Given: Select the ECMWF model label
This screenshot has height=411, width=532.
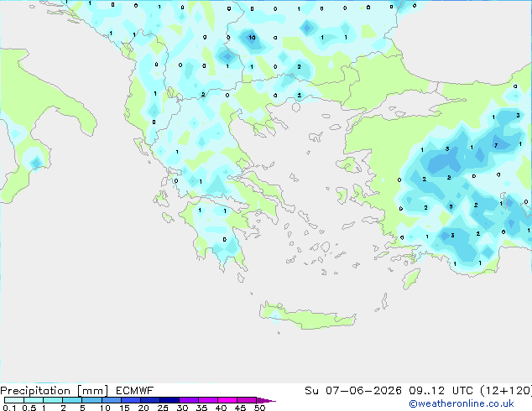Looking at the screenshot, I should tap(134, 391).
